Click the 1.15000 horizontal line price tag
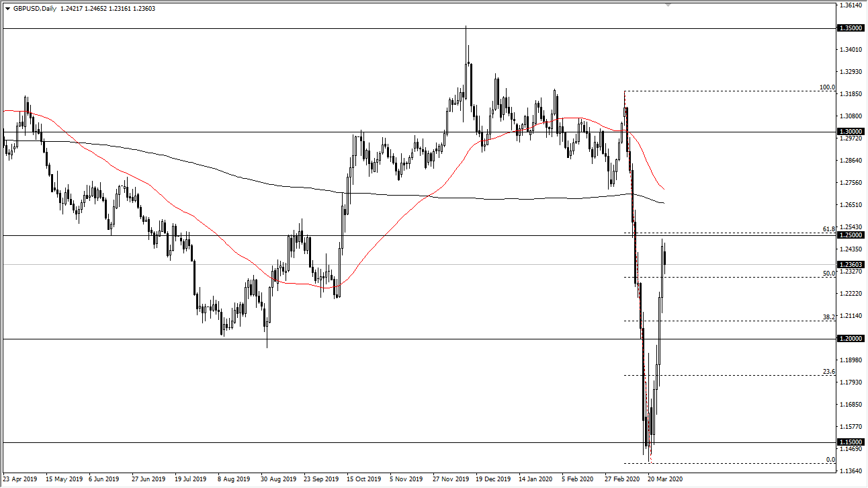The width and height of the screenshot is (868, 488). point(849,442)
